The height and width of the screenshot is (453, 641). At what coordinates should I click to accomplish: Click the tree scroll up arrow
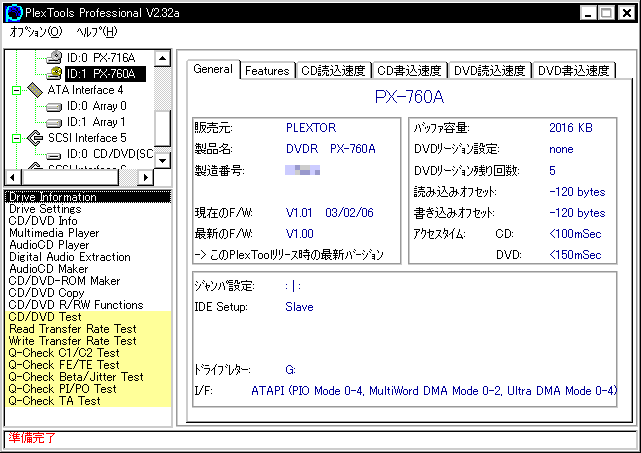pyautogui.click(x=163, y=58)
